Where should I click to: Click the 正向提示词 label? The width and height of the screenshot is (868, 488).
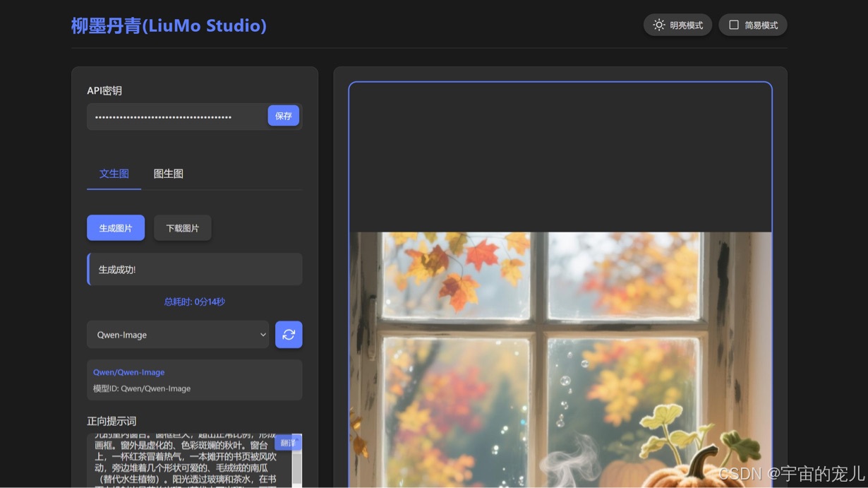click(111, 421)
